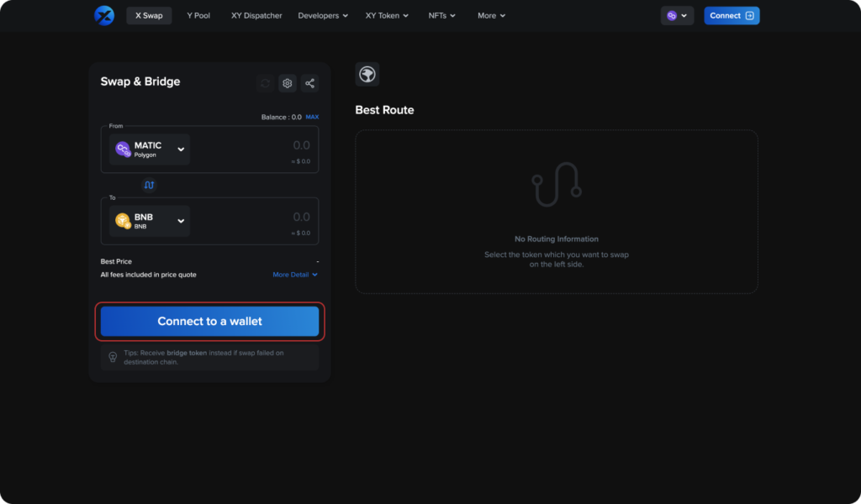This screenshot has width=861, height=504.
Task: Click the Swap & Bridge heading
Action: tap(140, 81)
